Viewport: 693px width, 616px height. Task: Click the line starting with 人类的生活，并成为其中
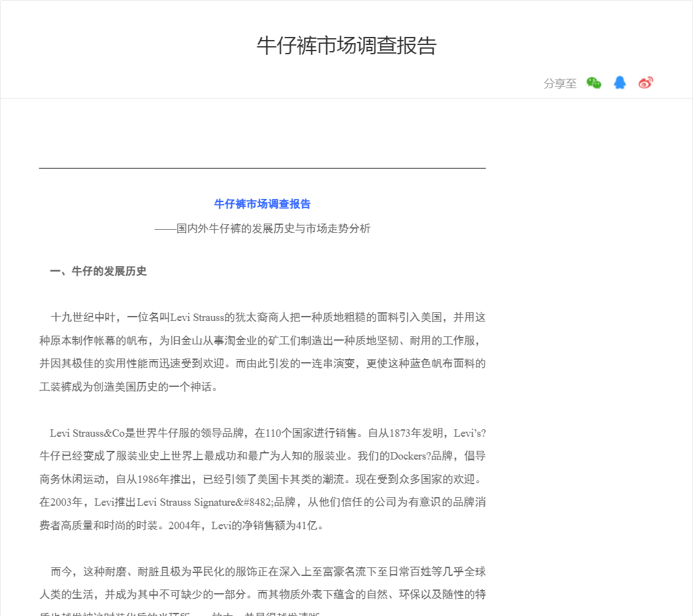[262, 595]
